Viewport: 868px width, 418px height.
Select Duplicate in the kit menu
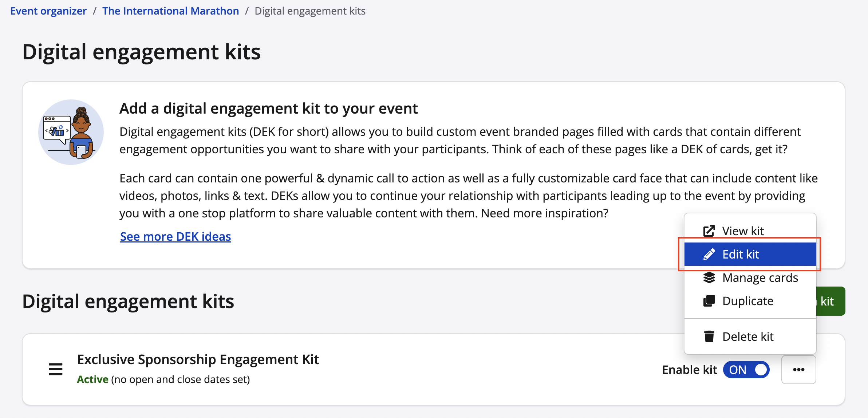coord(747,301)
